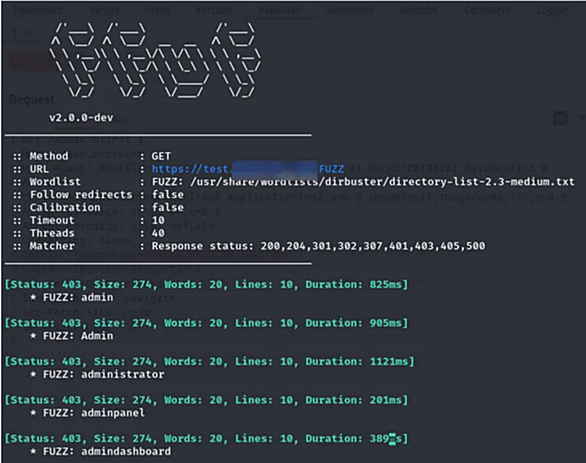The height and width of the screenshot is (463, 586).
Task: Open the Sequencer tab in Burp
Action: pos(350,10)
